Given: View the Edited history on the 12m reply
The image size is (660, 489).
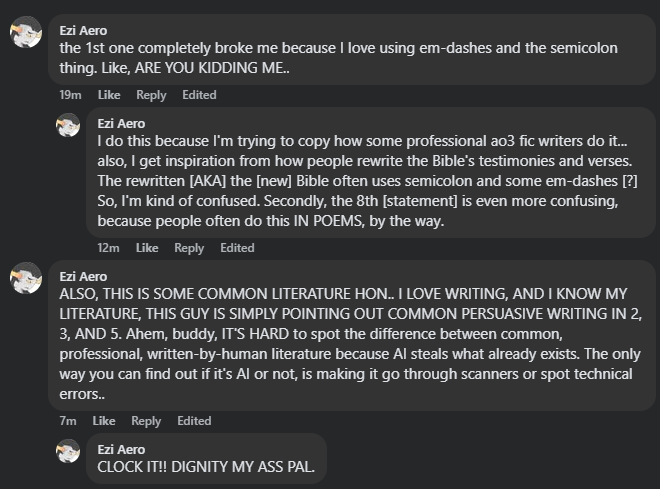Looking at the screenshot, I should (237, 248).
